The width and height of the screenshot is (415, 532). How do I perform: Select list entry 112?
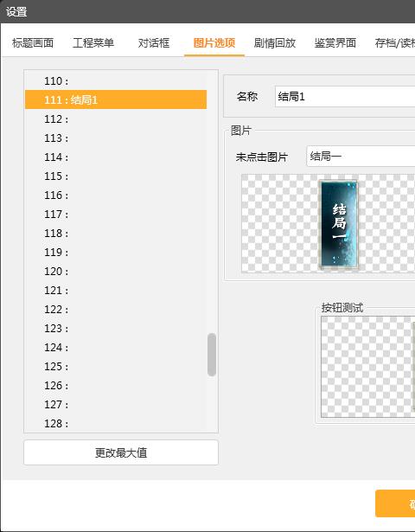pyautogui.click(x=116, y=119)
